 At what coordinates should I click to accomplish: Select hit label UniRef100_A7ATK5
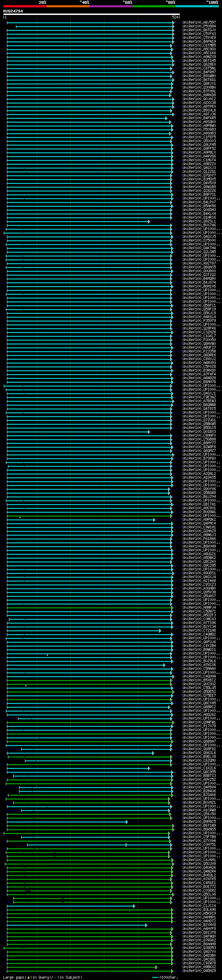199,879
